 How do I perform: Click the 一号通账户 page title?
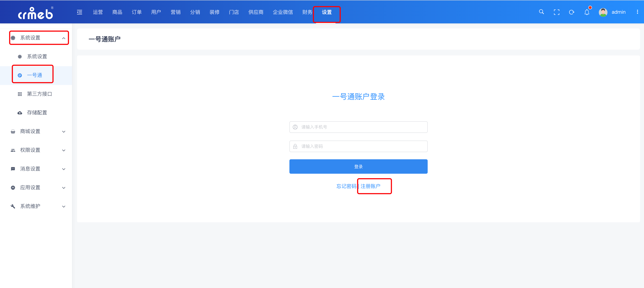pyautogui.click(x=105, y=39)
